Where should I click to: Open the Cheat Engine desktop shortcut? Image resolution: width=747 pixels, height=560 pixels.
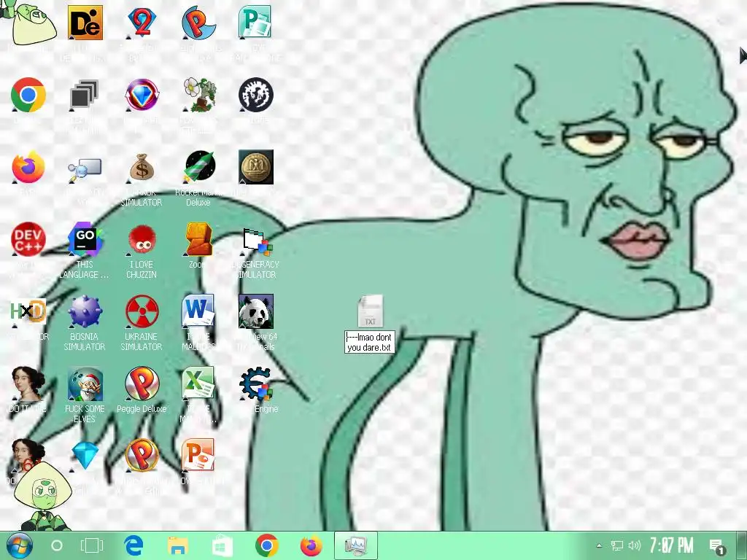pyautogui.click(x=256, y=384)
